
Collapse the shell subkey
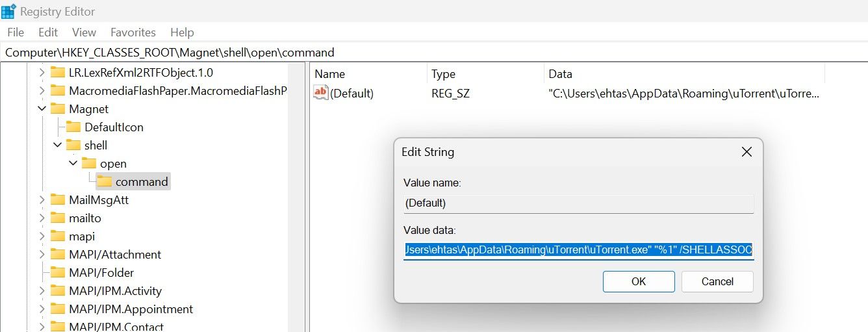[58, 145]
